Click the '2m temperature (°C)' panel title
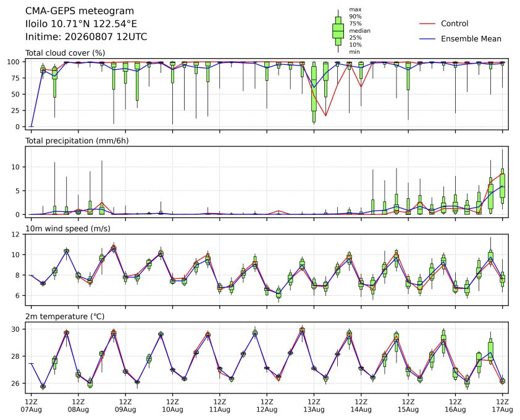The height and width of the screenshot is (420, 520). point(65,316)
